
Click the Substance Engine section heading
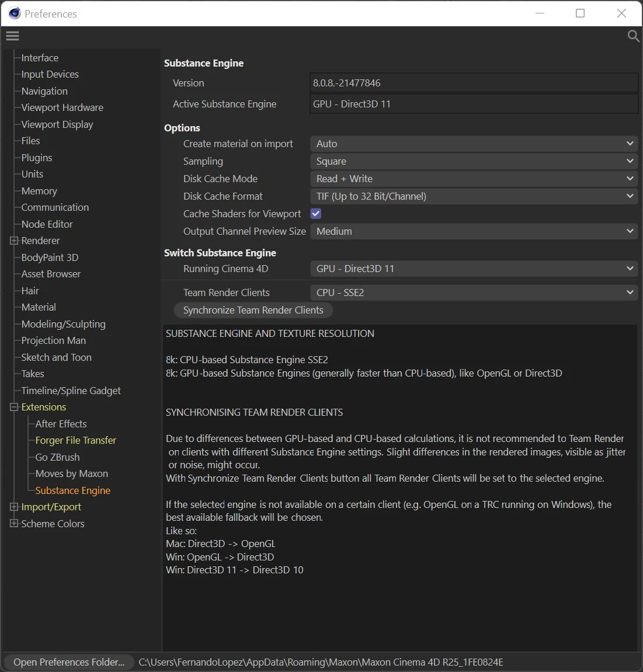click(204, 64)
